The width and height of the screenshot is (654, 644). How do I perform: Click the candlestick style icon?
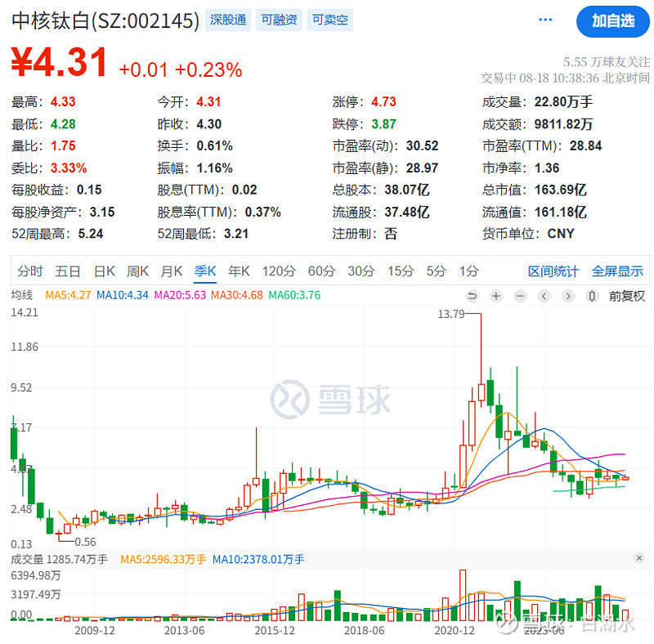591,296
